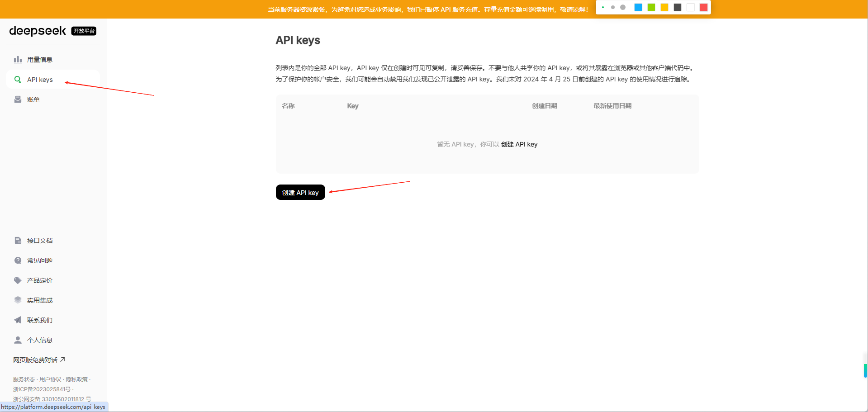Open the 用量信息 menu item

pyautogui.click(x=53, y=60)
